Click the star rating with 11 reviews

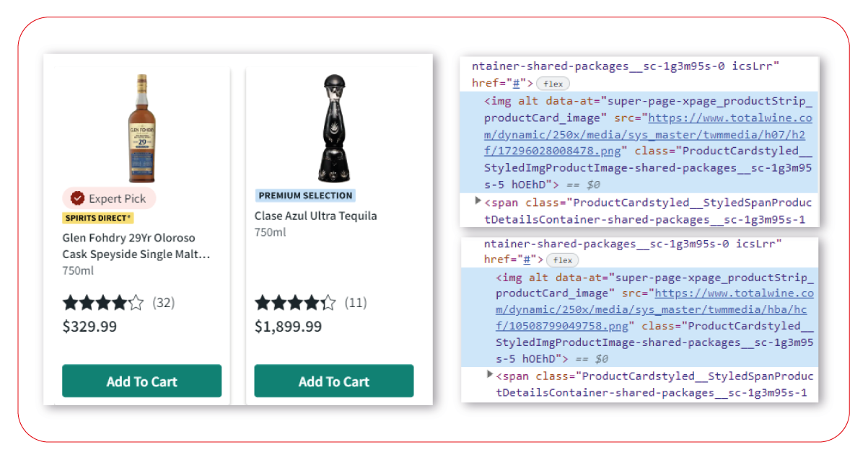click(x=295, y=303)
